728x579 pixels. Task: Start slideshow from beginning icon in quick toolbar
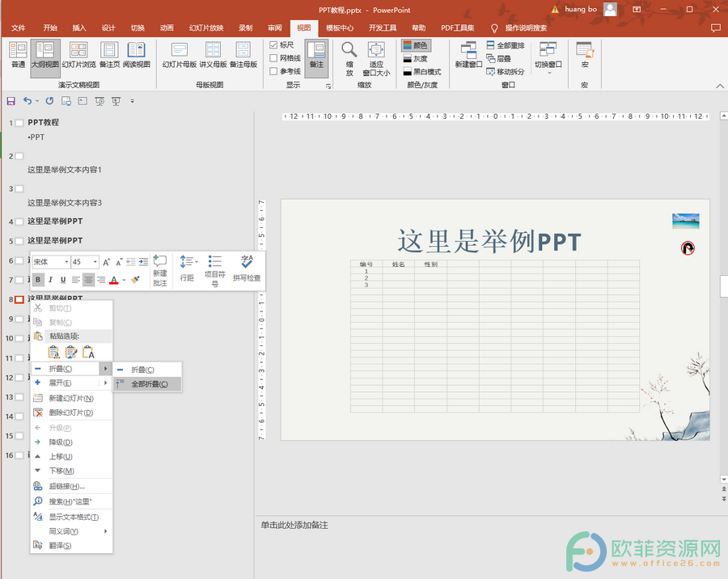click(116, 101)
